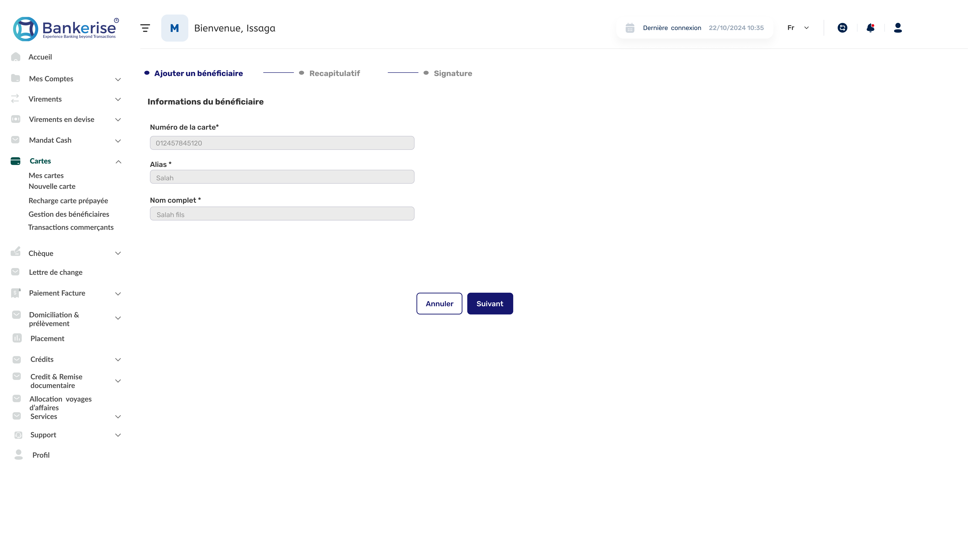Click the Domiciliation & prélèvement icon
980x537 pixels.
[x=16, y=315]
